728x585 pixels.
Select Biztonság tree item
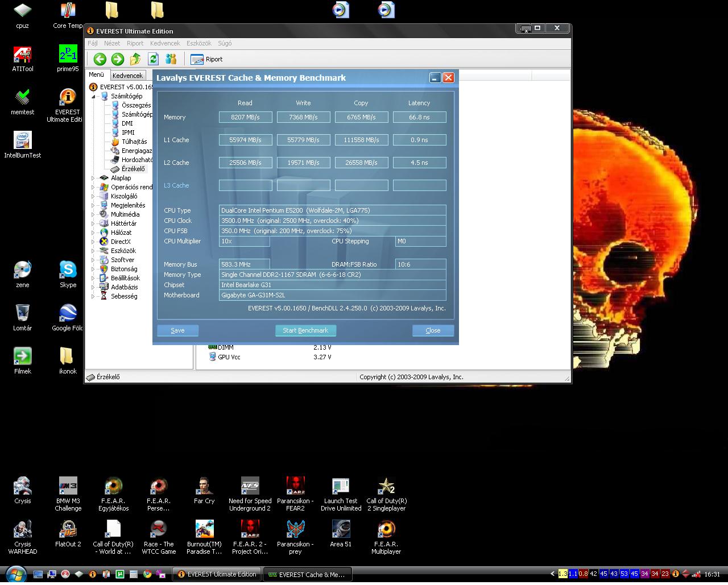click(x=124, y=269)
